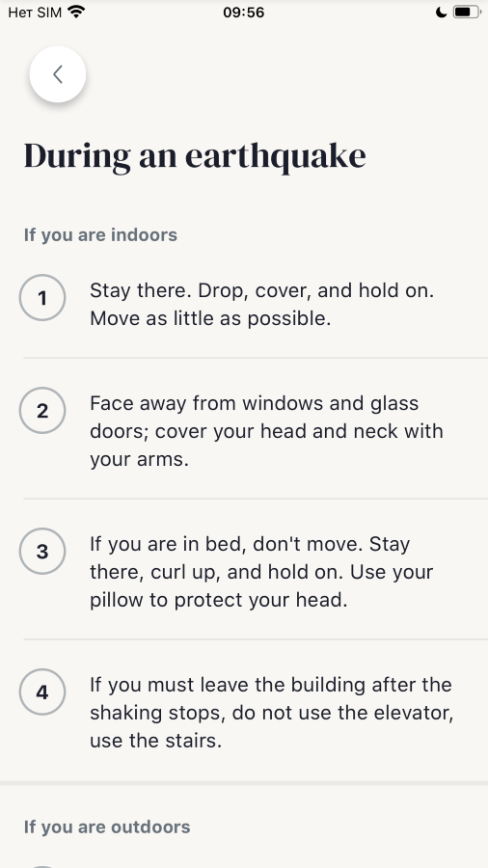Select the "During an earthquake" heading
Viewport: 488px width, 868px height.
point(195,156)
